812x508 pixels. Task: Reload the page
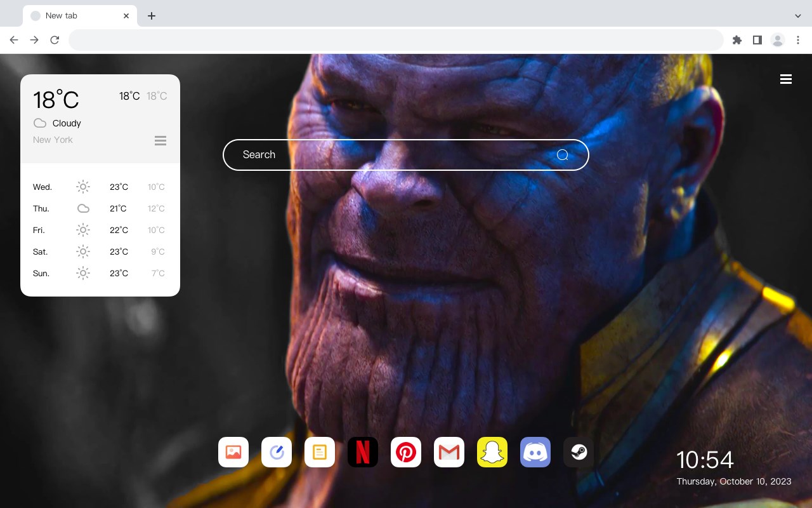pos(55,40)
